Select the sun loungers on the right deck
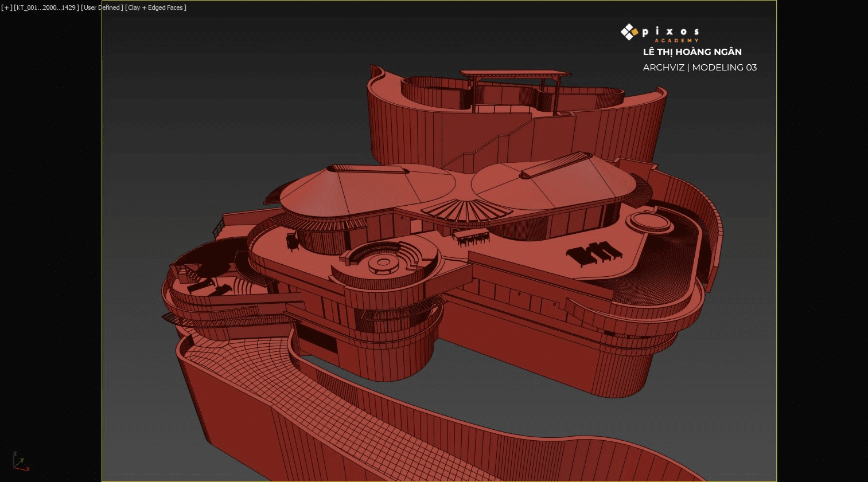This screenshot has width=868, height=482. (593, 252)
